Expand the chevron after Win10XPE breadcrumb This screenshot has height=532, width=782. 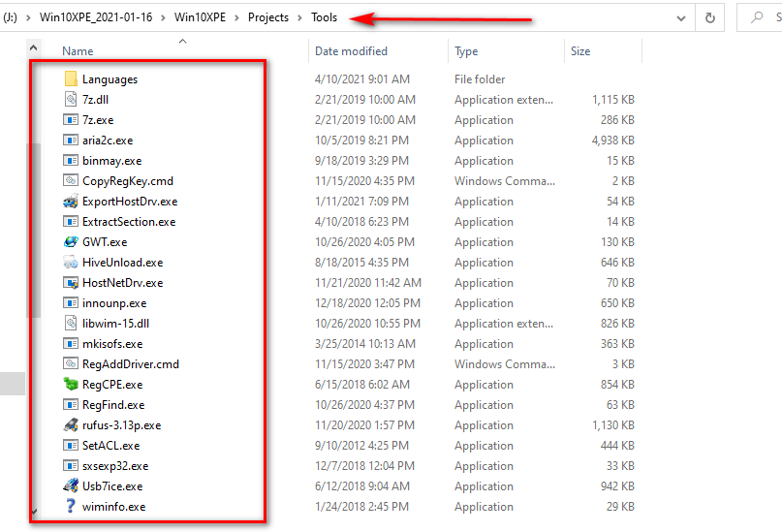[x=236, y=18]
